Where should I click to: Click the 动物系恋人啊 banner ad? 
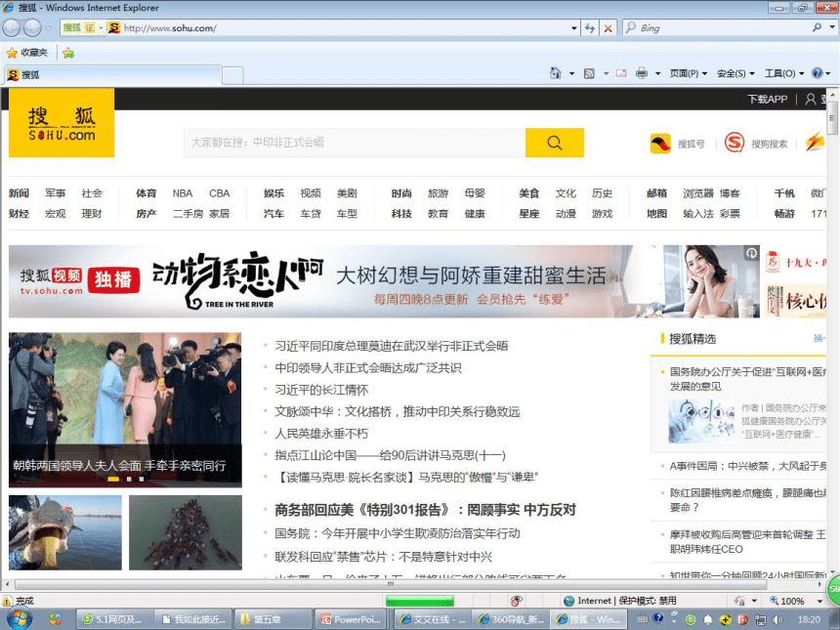point(384,281)
